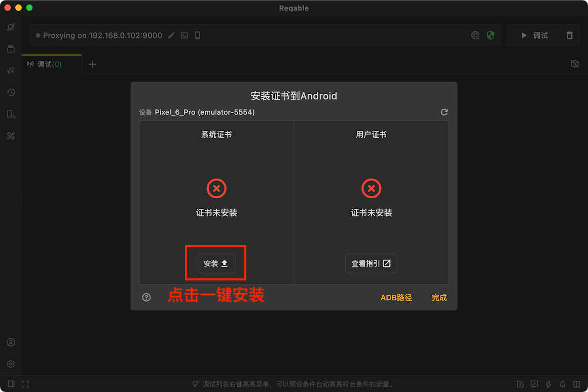Start capture with the 调试 play button
588x392 pixels.
(534, 35)
